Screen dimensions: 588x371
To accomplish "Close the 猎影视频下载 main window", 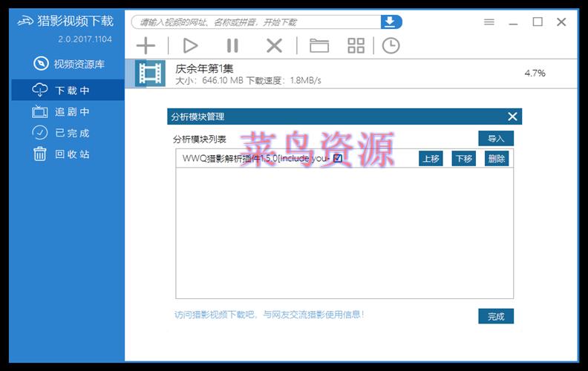I will (x=561, y=22).
